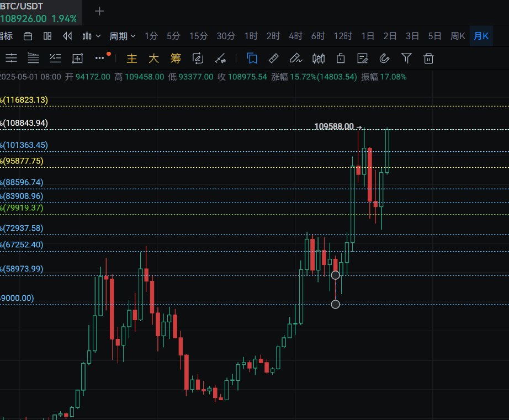Switch to 1分 timeframe

(x=151, y=36)
